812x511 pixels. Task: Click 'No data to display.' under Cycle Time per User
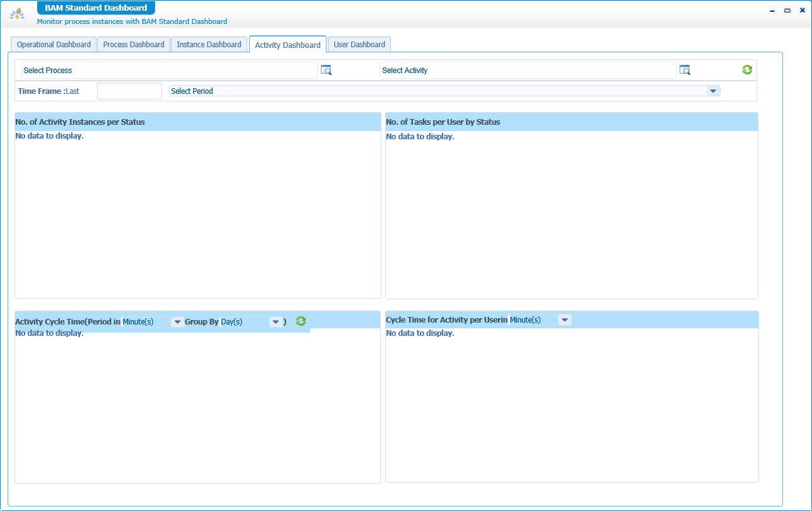coord(420,333)
